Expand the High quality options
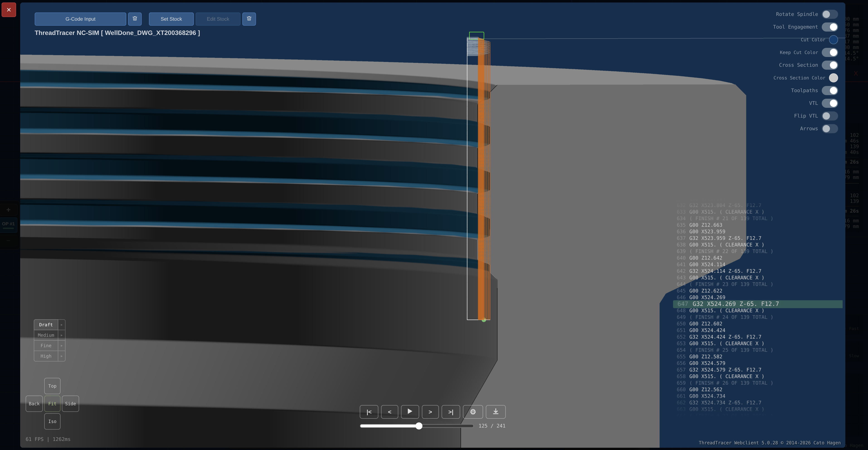 pyautogui.click(x=62, y=356)
